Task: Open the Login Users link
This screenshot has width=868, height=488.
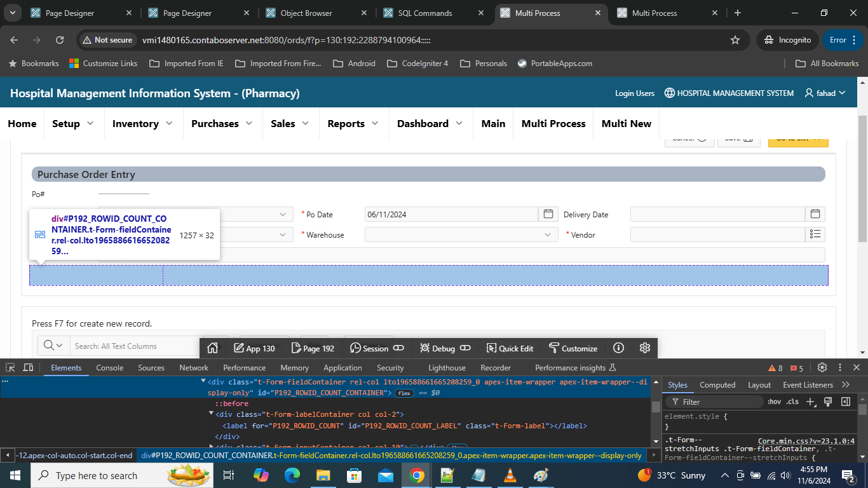Action: (x=634, y=93)
